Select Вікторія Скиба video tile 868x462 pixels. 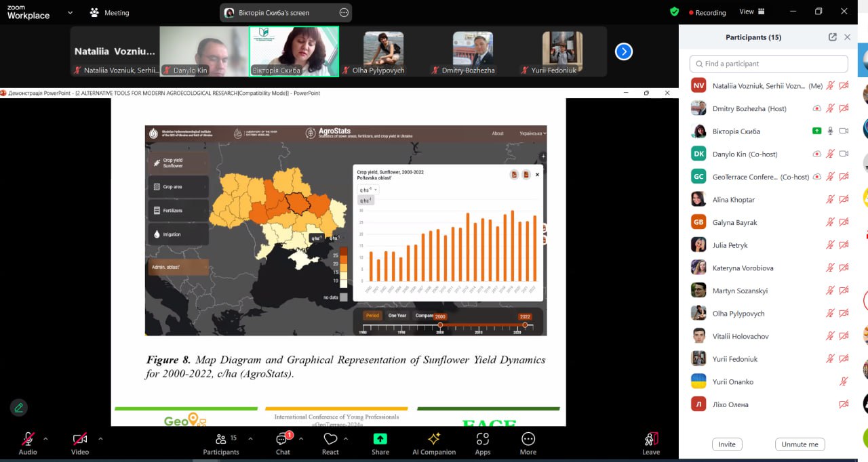coord(294,51)
